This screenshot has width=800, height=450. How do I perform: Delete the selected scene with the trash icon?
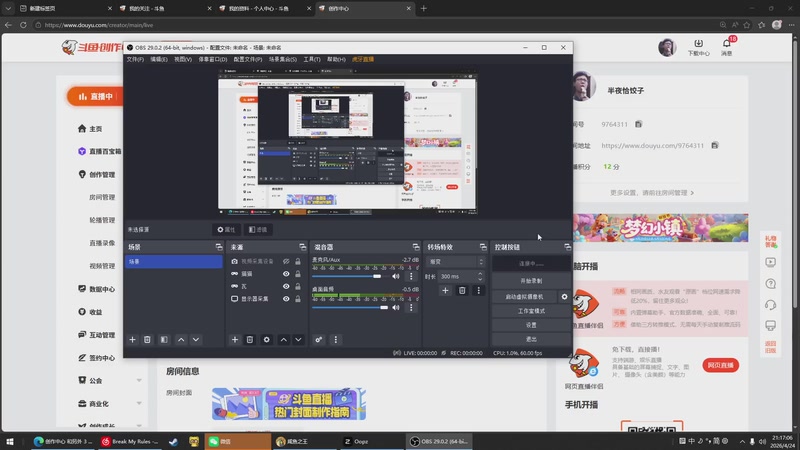(147, 340)
